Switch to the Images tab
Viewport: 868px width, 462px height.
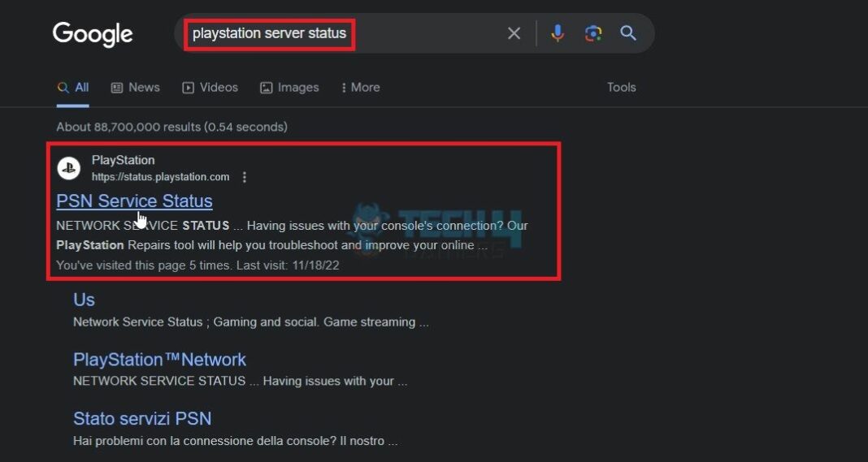point(289,88)
